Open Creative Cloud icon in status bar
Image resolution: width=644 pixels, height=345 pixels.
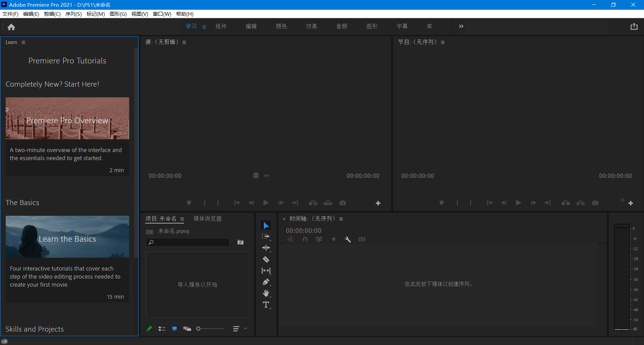coord(4,341)
